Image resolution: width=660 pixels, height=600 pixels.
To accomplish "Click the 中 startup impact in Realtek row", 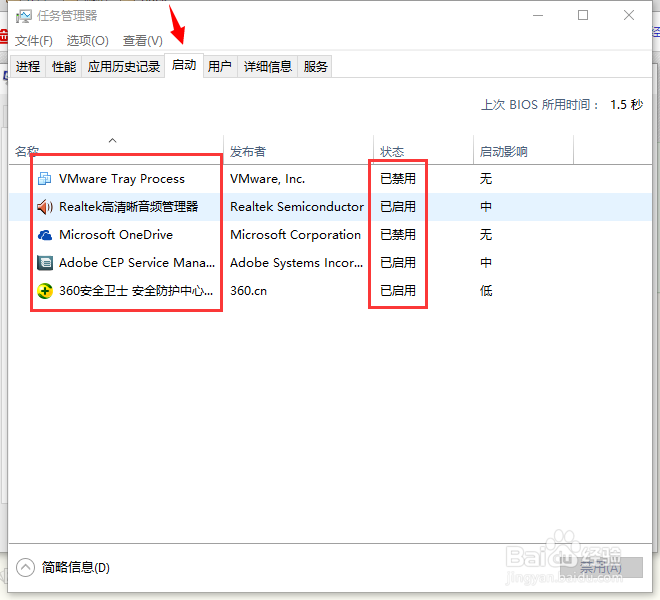I will pyautogui.click(x=486, y=207).
